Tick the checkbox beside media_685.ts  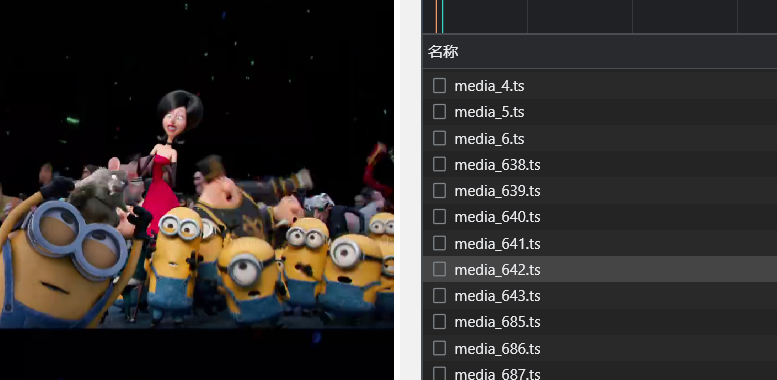point(439,322)
